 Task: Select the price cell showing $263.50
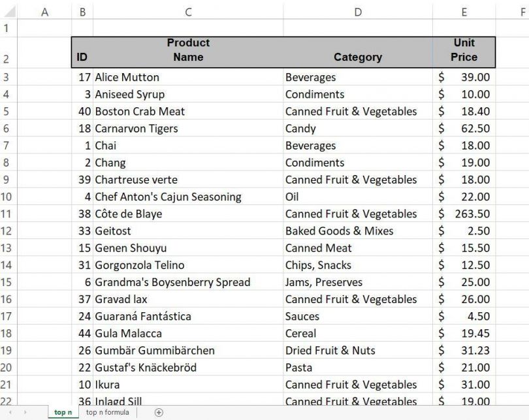coord(464,214)
